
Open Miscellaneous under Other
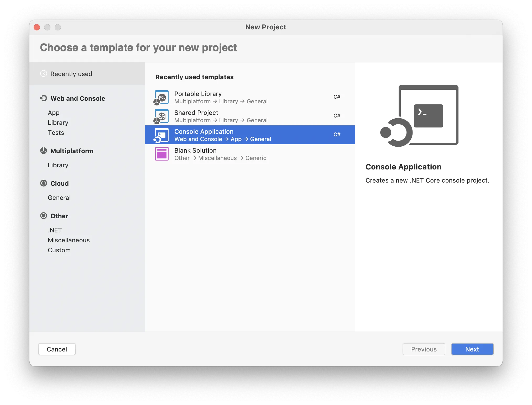click(x=69, y=240)
